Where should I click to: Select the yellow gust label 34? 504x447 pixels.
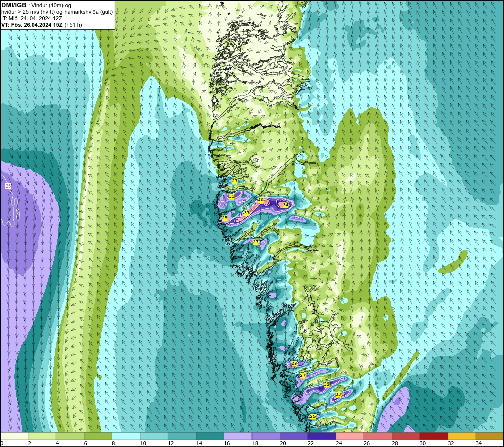[x=286, y=205]
